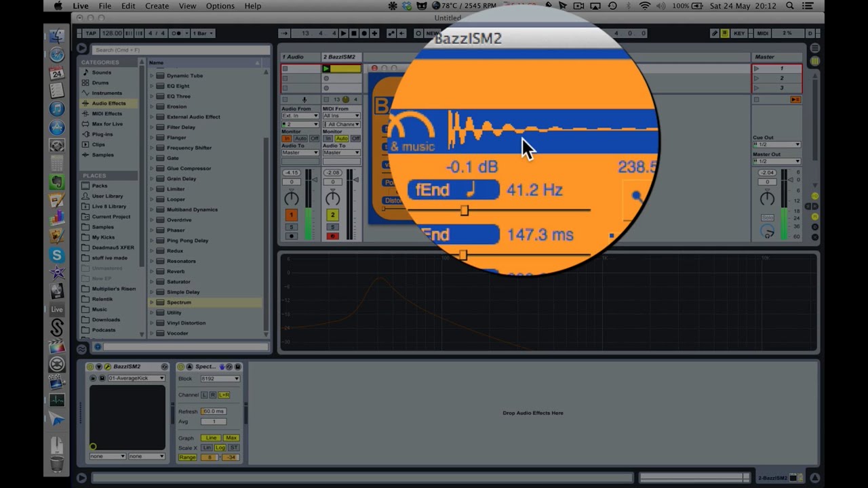Image resolution: width=868 pixels, height=488 pixels.
Task: Open MIDI From All Ins dropdown
Action: pyautogui.click(x=341, y=116)
